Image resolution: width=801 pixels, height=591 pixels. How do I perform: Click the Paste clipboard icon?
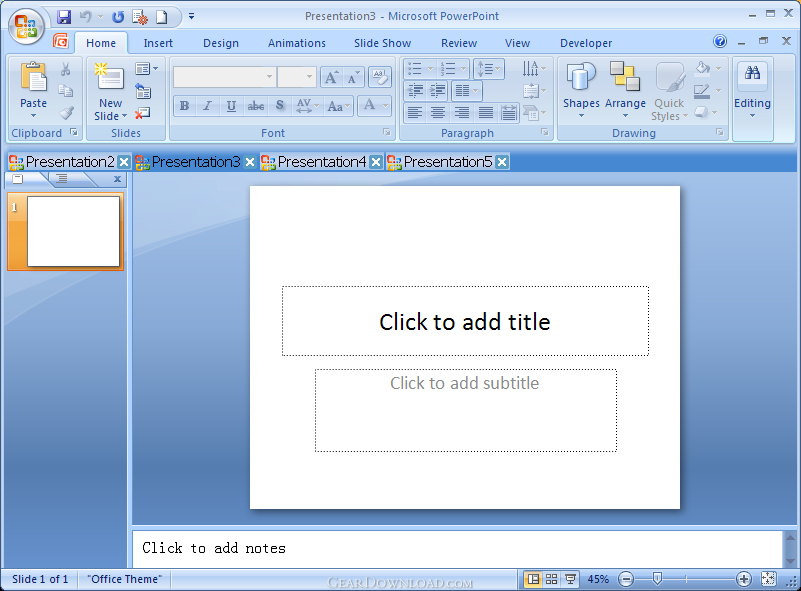click(33, 77)
